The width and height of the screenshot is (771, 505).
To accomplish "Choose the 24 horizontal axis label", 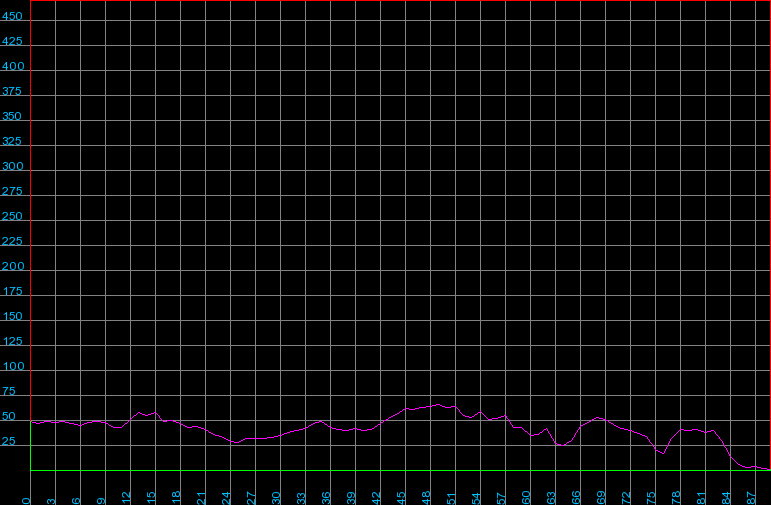I will click(226, 498).
